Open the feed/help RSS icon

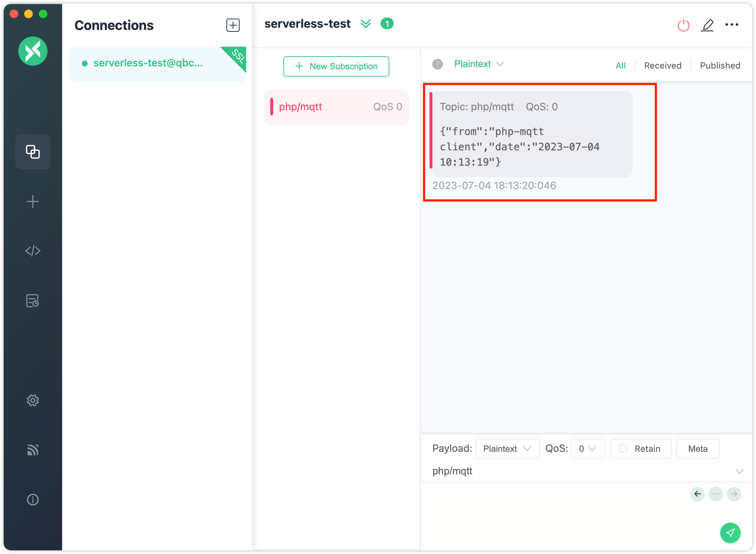(33, 450)
